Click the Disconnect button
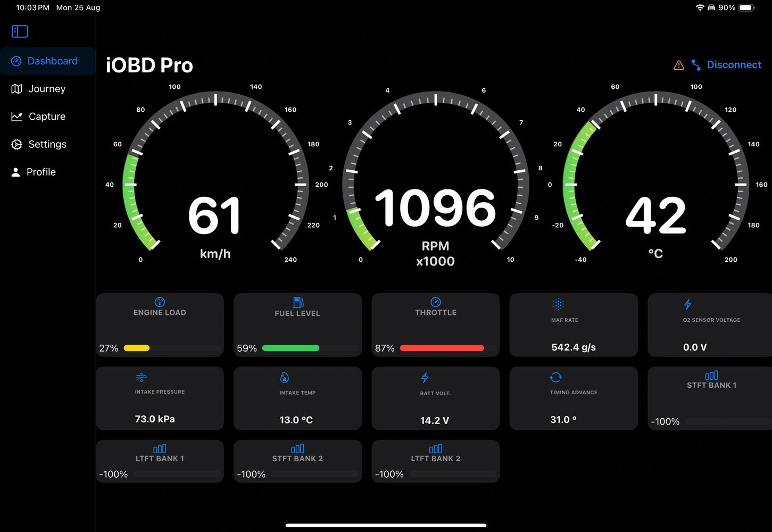This screenshot has width=772, height=532. click(x=734, y=65)
